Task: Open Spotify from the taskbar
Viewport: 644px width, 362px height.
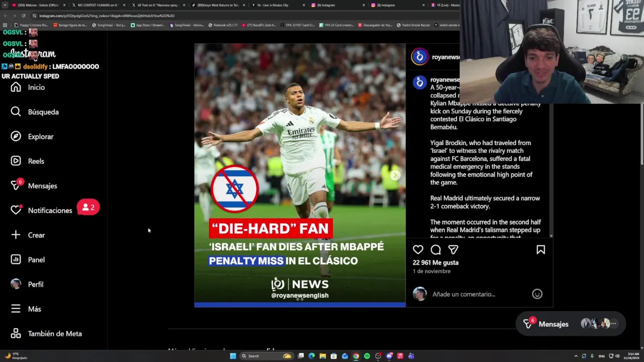Action: coord(367,356)
